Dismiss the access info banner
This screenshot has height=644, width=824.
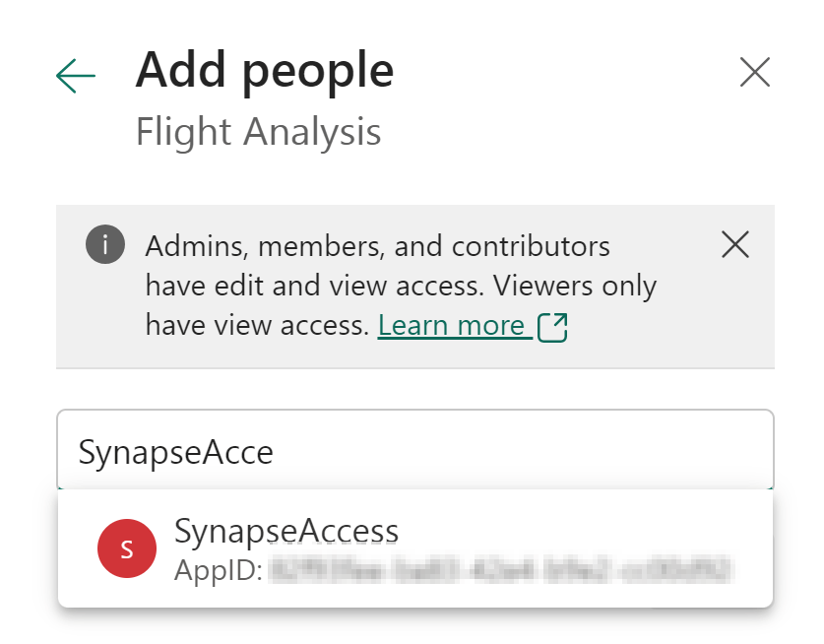click(735, 244)
